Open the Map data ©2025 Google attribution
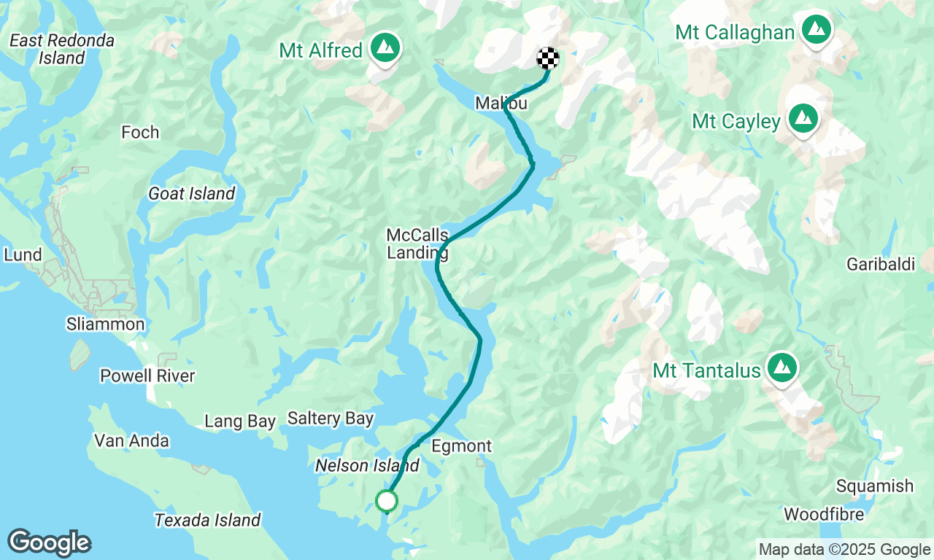Image resolution: width=934 pixels, height=560 pixels. pos(844,550)
